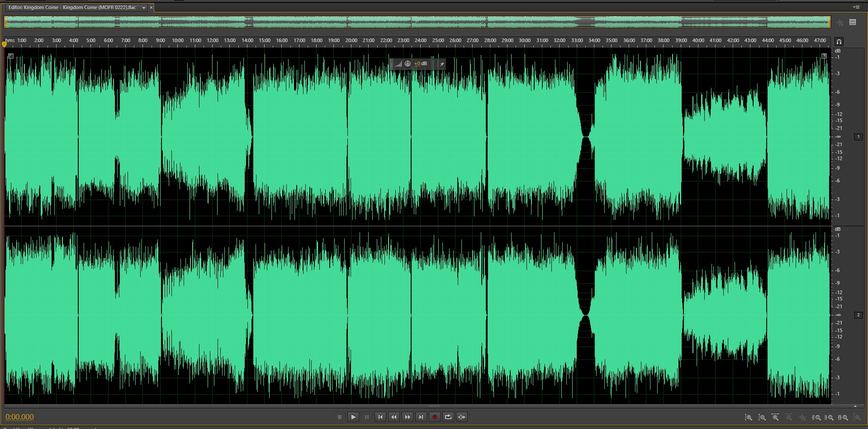Click the Stop playback button
Viewport: 868px width, 429px height.
point(340,417)
